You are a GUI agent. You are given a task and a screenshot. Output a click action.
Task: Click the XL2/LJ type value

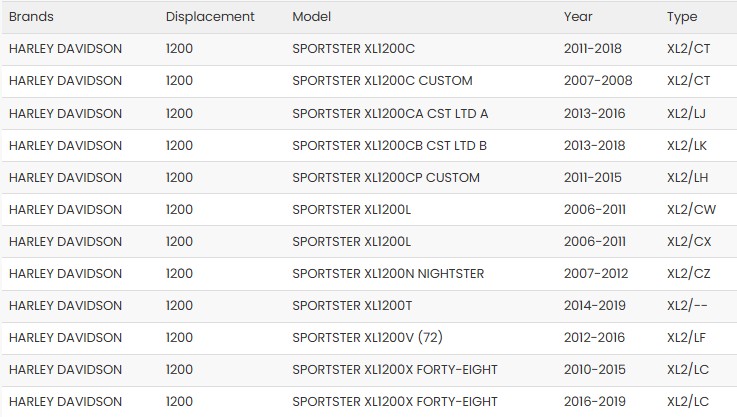tap(687, 114)
